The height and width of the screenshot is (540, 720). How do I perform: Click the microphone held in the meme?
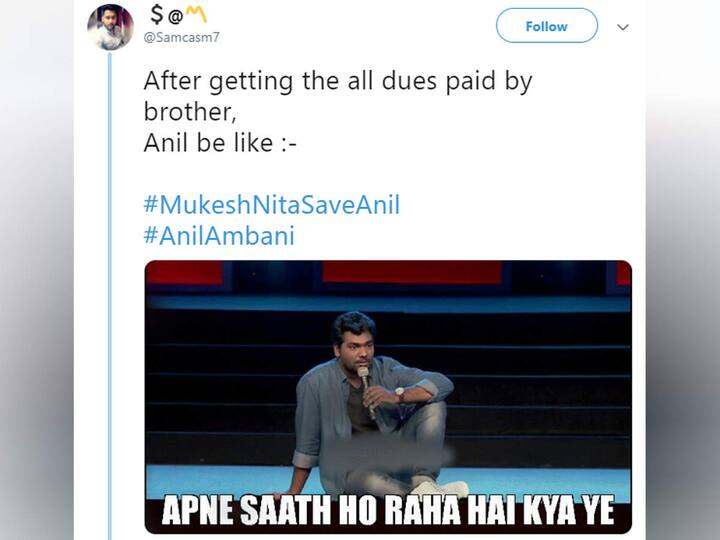point(365,386)
